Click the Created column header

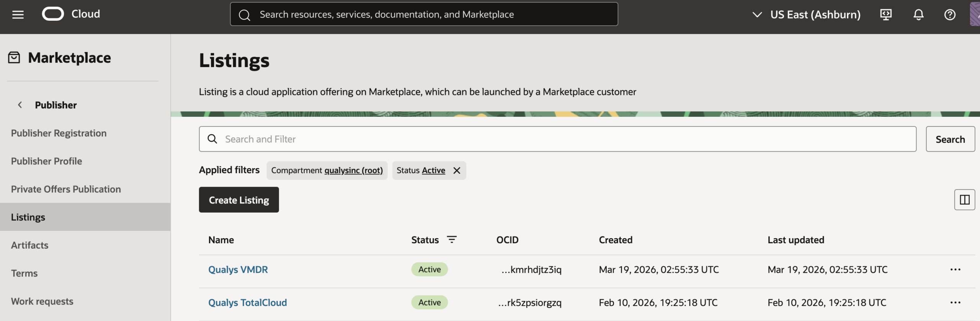(x=616, y=240)
